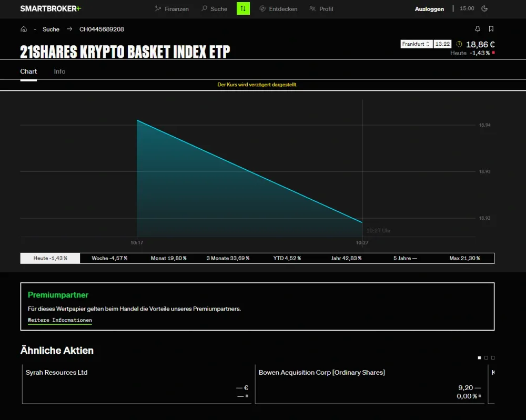Viewport: 526px width, 420px height.
Task: Open the Frankfurt exchange dropdown
Action: pyautogui.click(x=416, y=44)
